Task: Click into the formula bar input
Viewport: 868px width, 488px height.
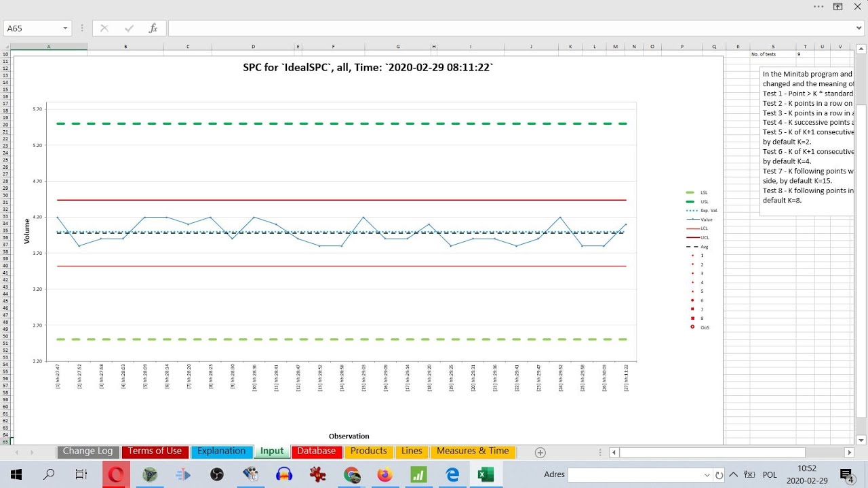Action: pos(510,28)
